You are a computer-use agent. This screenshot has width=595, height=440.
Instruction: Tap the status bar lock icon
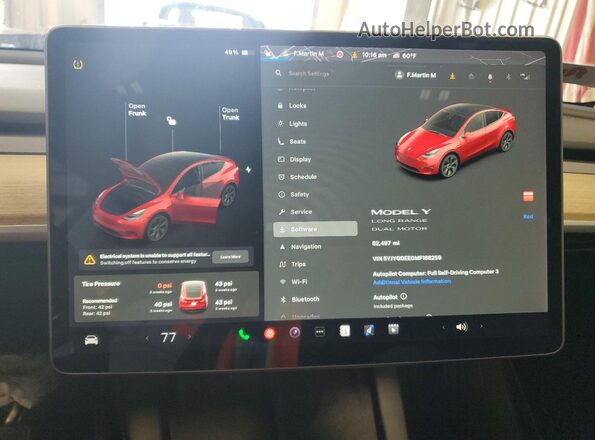coord(268,53)
